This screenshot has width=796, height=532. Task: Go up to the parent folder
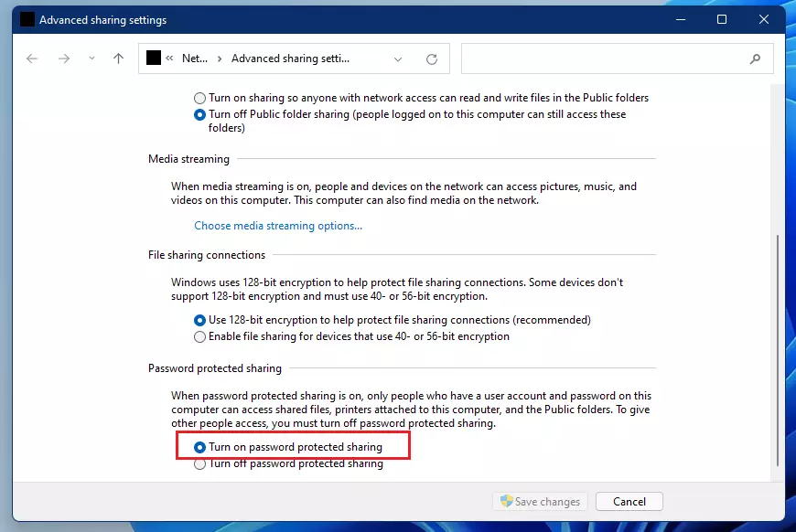point(118,58)
